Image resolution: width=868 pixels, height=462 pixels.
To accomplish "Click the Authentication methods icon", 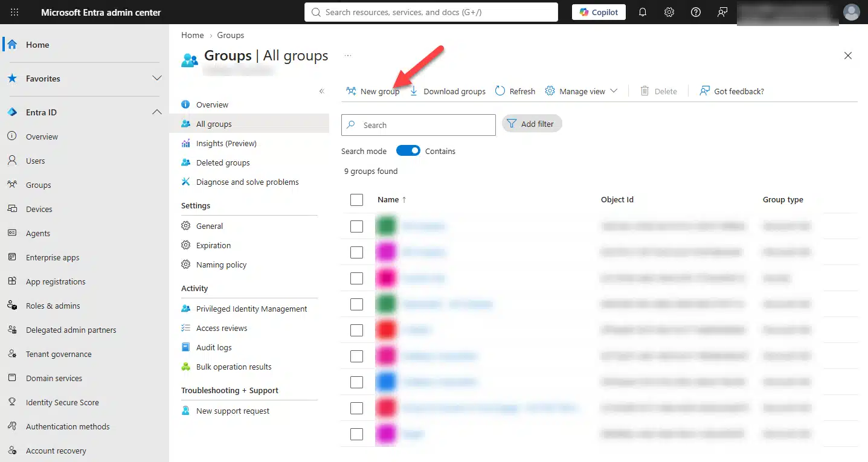I will [12, 426].
